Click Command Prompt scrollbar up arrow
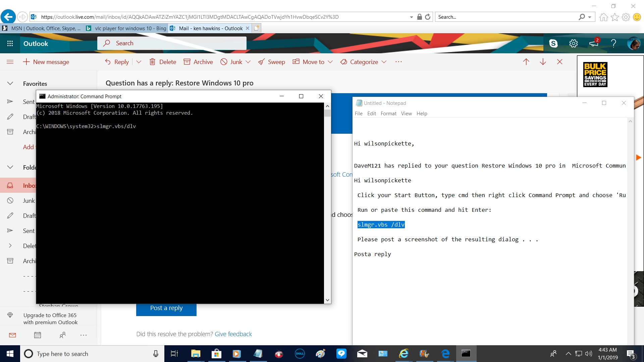 click(x=327, y=106)
